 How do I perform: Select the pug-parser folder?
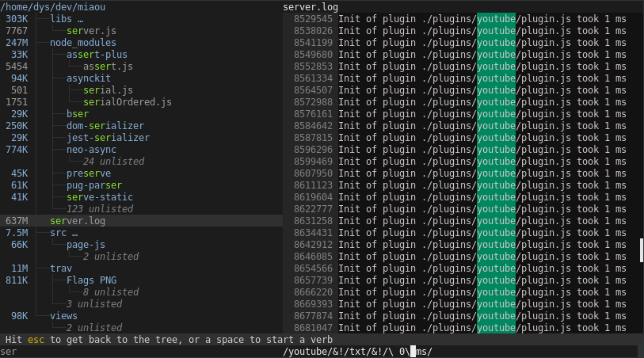(x=94, y=185)
